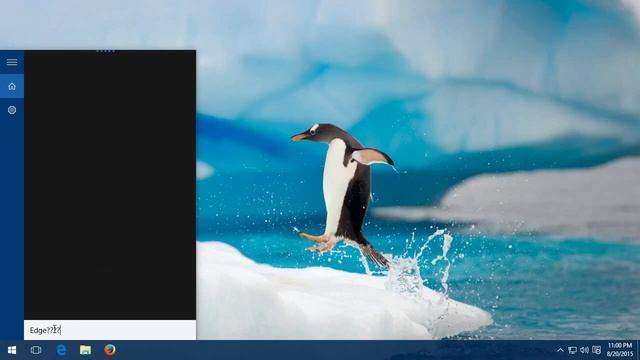Screen dimensions: 640x360
Task: Open File Explorer from the taskbar
Action: [85, 350]
